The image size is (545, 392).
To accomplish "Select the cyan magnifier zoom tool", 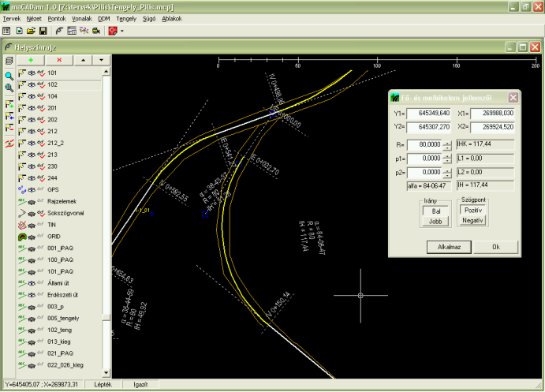I will coord(9,76).
